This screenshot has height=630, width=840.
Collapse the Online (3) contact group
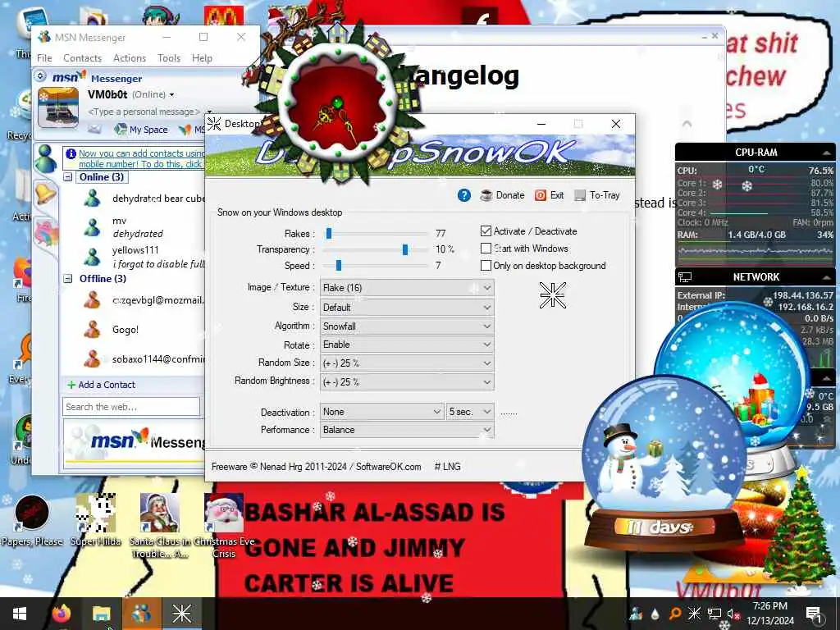tap(68, 177)
